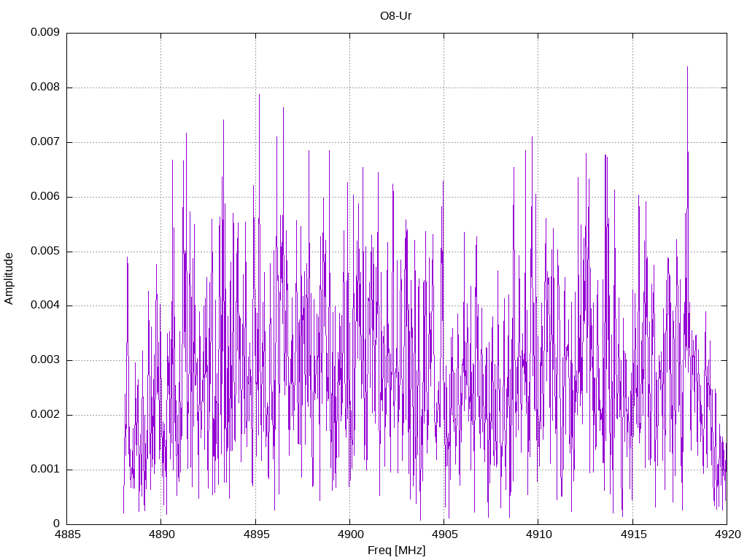The height and width of the screenshot is (560, 747).
Task: Click the 0.005 y-axis tick label
Action: coord(45,251)
